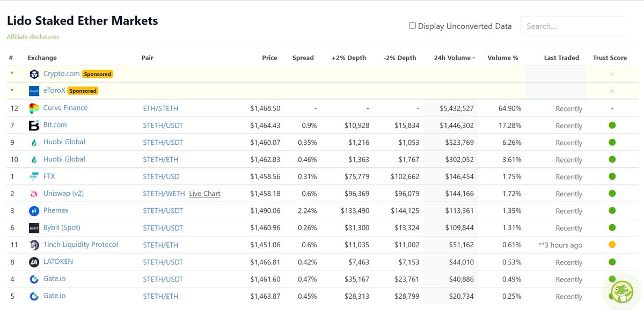Click the green trust score dot for Uniswap

[612, 194]
